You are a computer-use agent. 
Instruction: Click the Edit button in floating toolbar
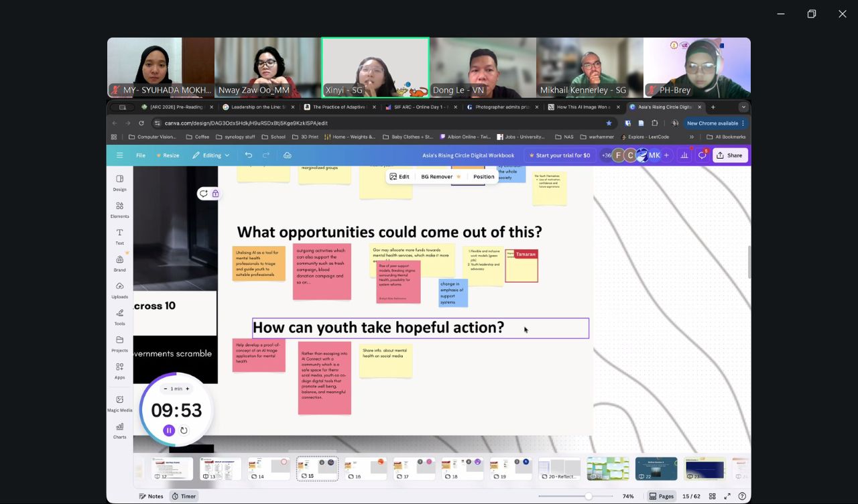pyautogui.click(x=400, y=177)
